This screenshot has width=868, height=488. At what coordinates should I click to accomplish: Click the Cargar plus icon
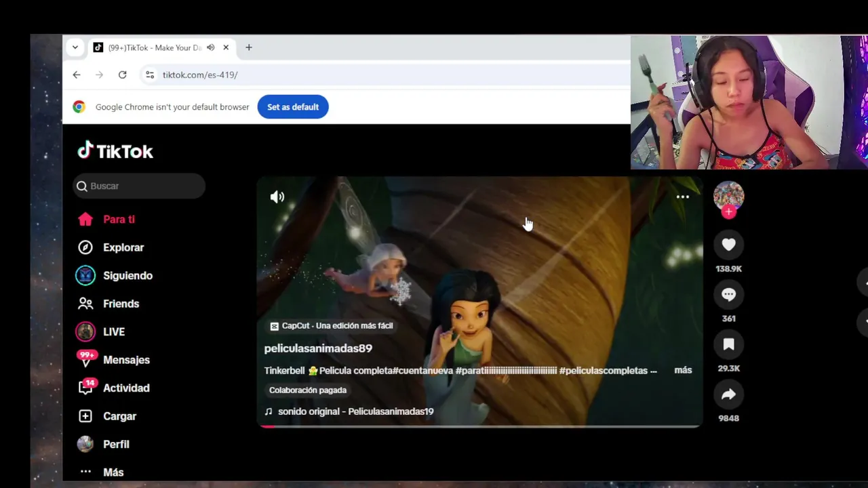coord(85,416)
